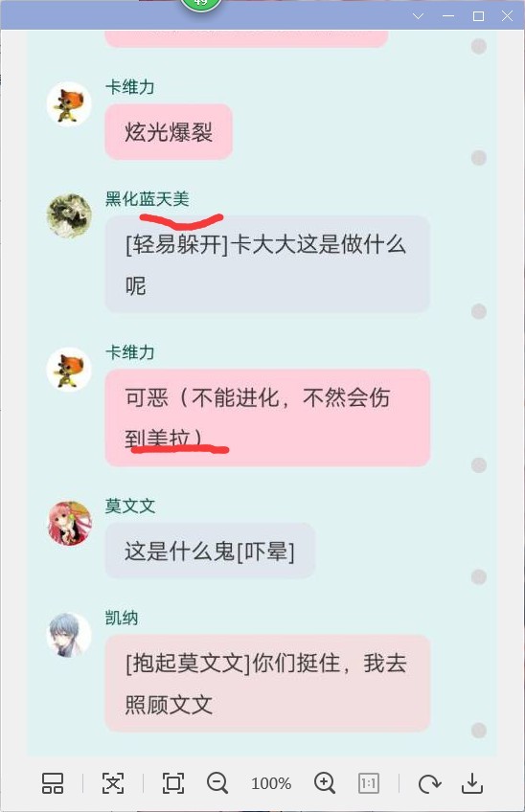Click the 100% zoom level indicator
Viewport: 525px width, 812px height.
tap(271, 783)
